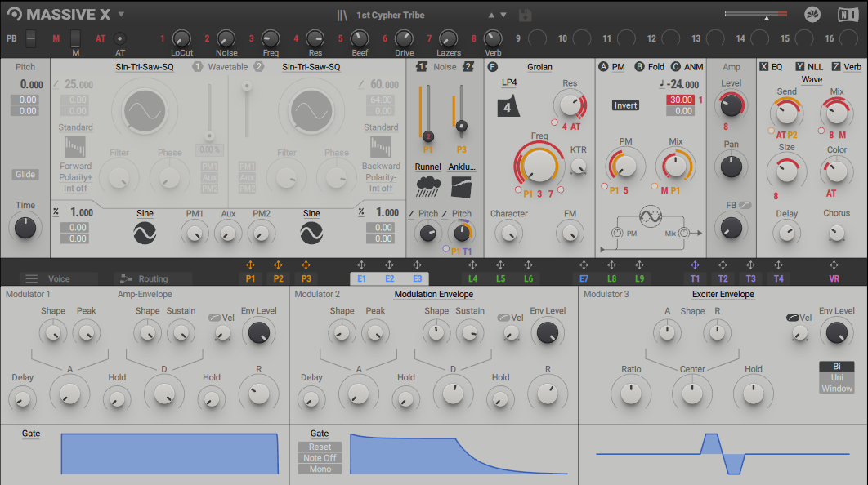Screen dimensions: 868x485
Task: Open the preset browser library icon
Action: (x=342, y=15)
